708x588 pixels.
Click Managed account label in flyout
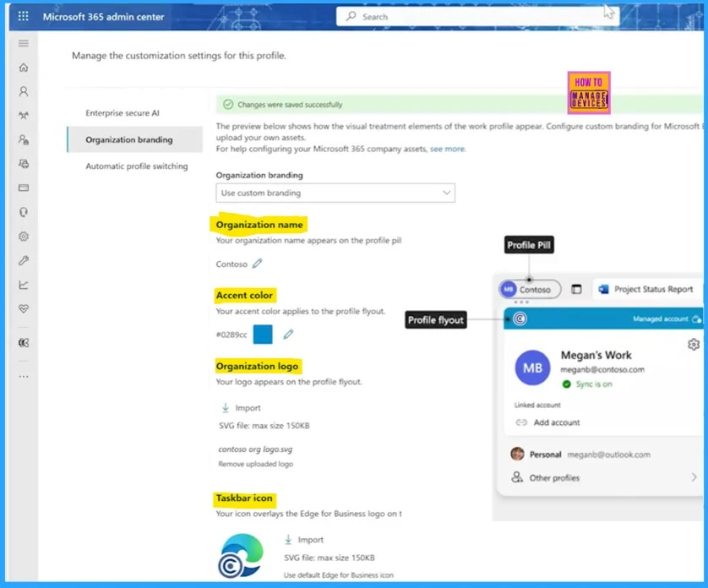(x=661, y=318)
